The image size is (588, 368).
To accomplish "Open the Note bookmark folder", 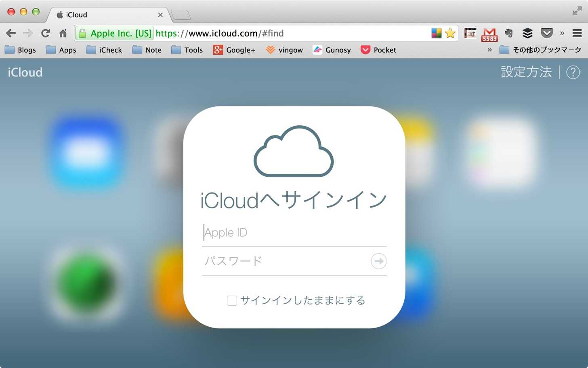I will (147, 50).
